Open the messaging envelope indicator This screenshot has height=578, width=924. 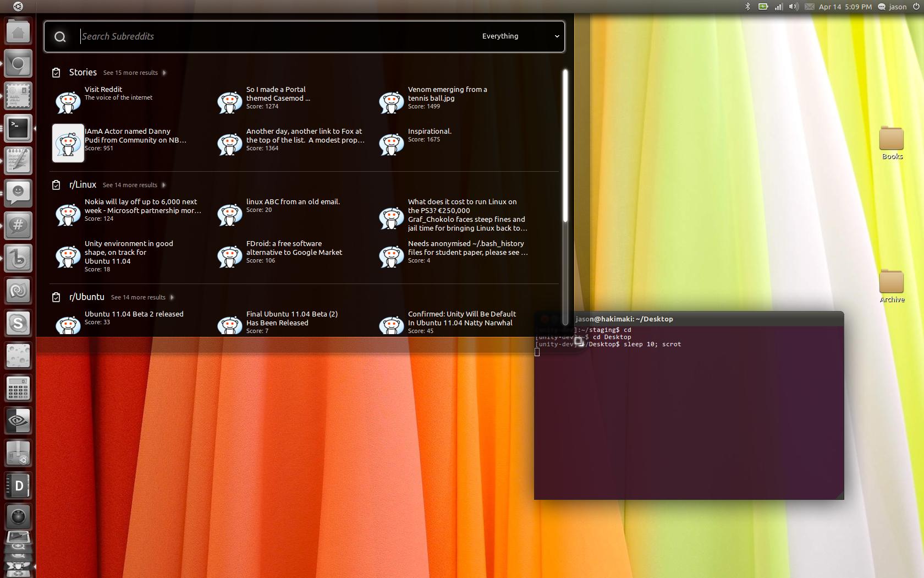click(x=809, y=7)
